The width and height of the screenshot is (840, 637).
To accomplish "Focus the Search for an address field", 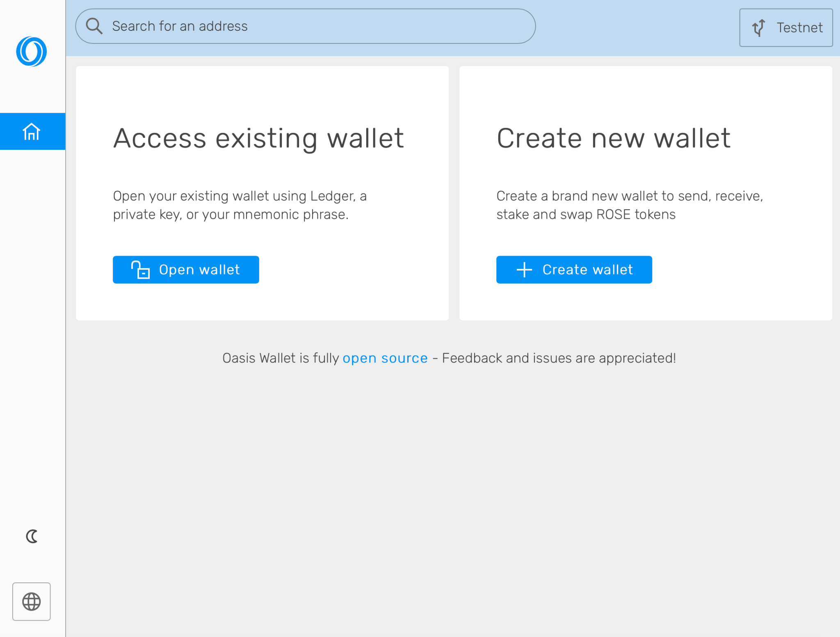I will [306, 26].
